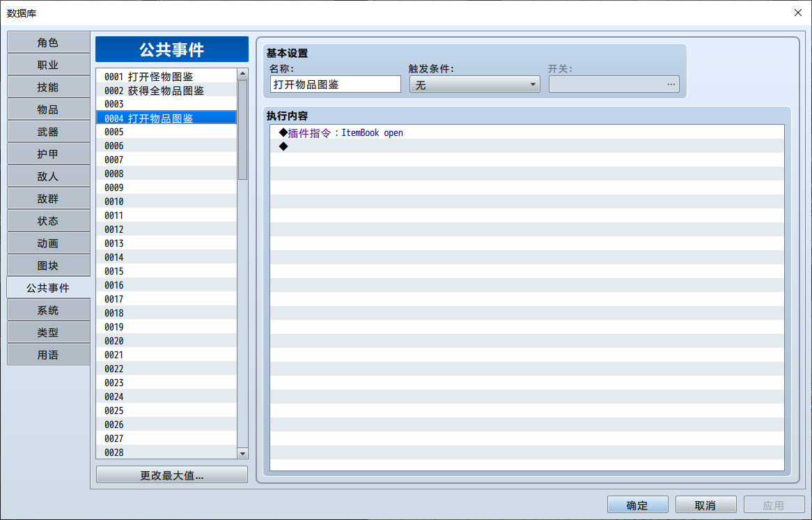
Task: Go to the 用语 tab
Action: [48, 355]
